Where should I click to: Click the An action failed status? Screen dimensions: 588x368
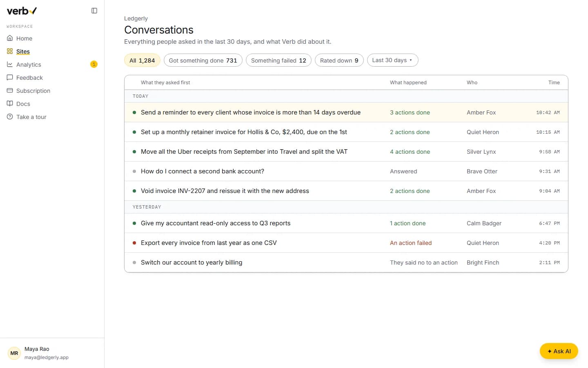(x=411, y=243)
